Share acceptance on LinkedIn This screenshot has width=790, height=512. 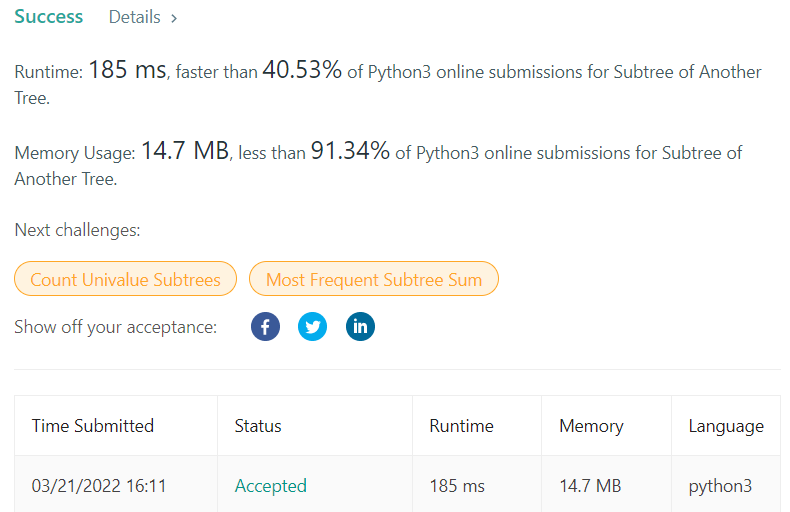click(x=360, y=327)
